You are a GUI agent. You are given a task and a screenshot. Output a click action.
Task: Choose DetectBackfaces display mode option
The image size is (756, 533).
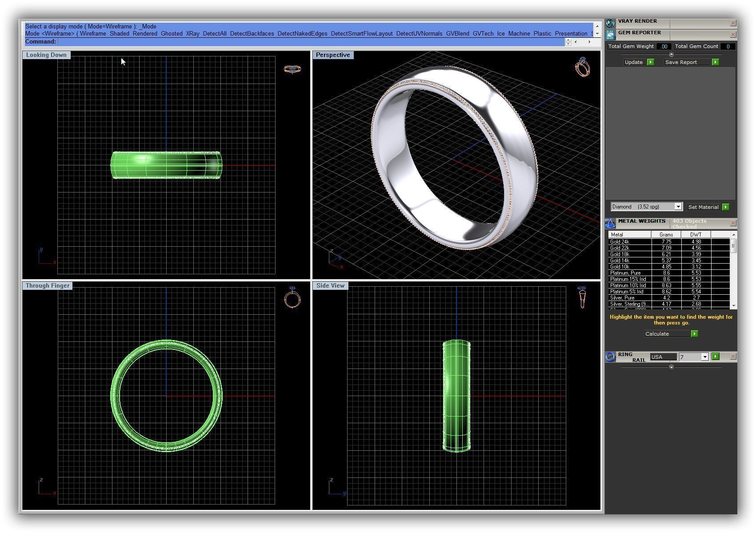(x=252, y=33)
